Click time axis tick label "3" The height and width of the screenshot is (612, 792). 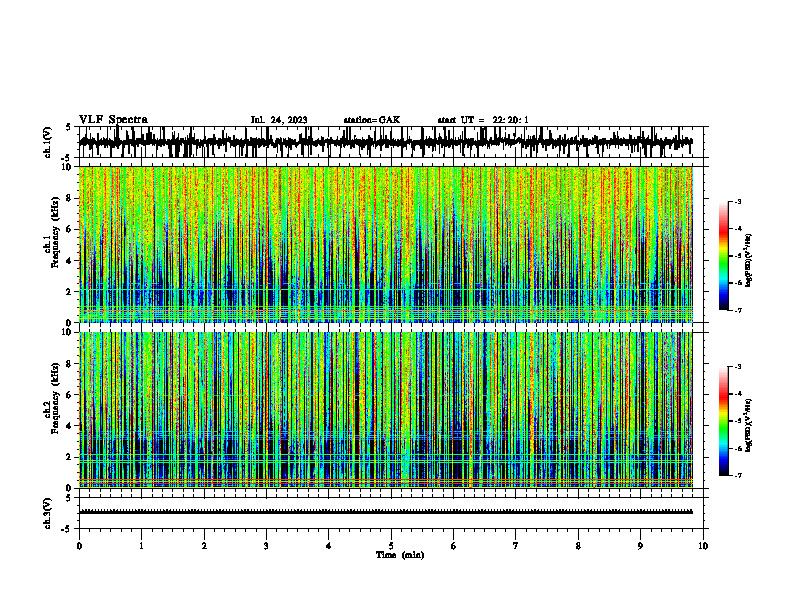(x=266, y=546)
